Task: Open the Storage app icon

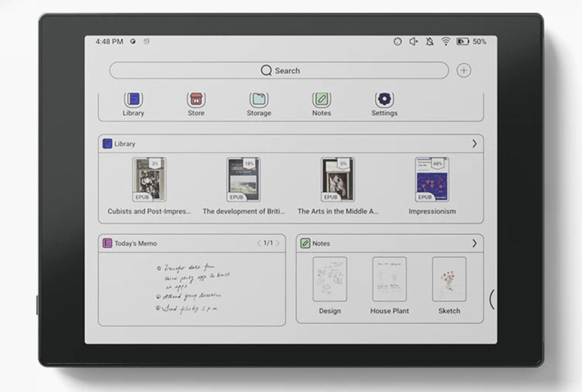Action: click(x=259, y=100)
